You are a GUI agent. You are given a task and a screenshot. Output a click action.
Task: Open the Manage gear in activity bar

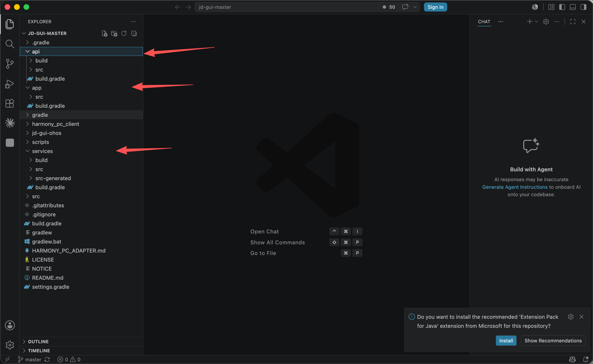tap(10, 345)
